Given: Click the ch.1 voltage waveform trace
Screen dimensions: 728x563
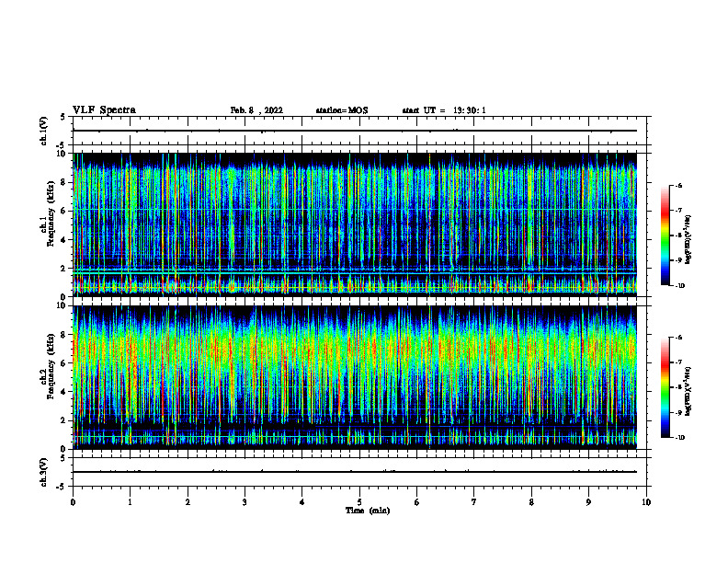Looking at the screenshot, I should coord(355,131).
